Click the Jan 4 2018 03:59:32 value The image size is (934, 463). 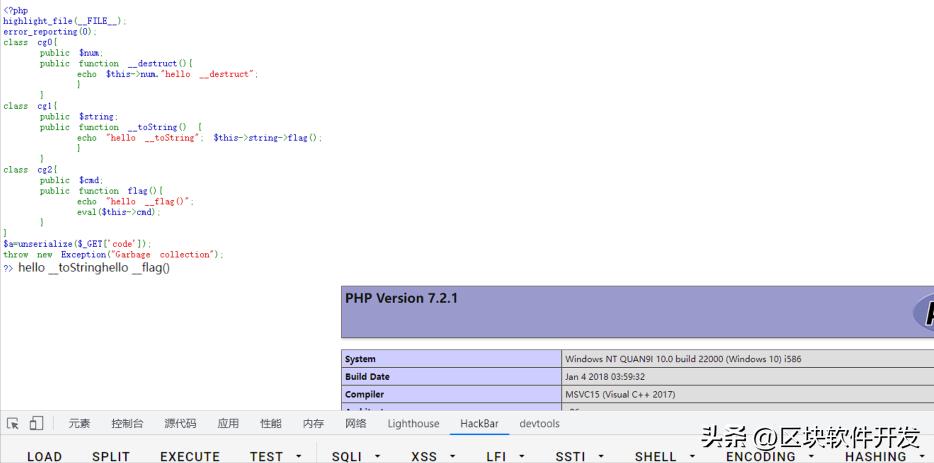(x=605, y=377)
